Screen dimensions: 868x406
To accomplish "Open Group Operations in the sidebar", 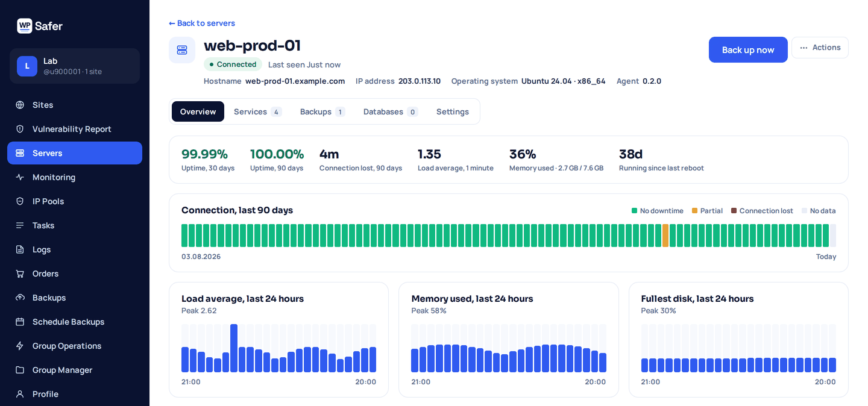I will [x=75, y=346].
